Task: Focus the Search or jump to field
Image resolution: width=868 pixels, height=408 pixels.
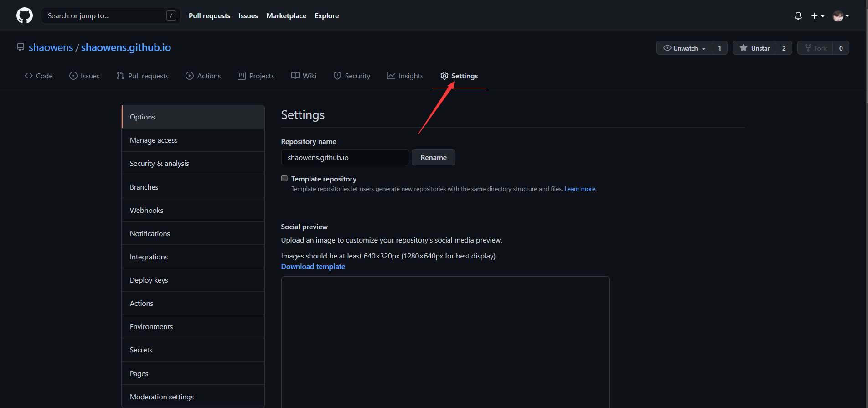Action: 111,15
